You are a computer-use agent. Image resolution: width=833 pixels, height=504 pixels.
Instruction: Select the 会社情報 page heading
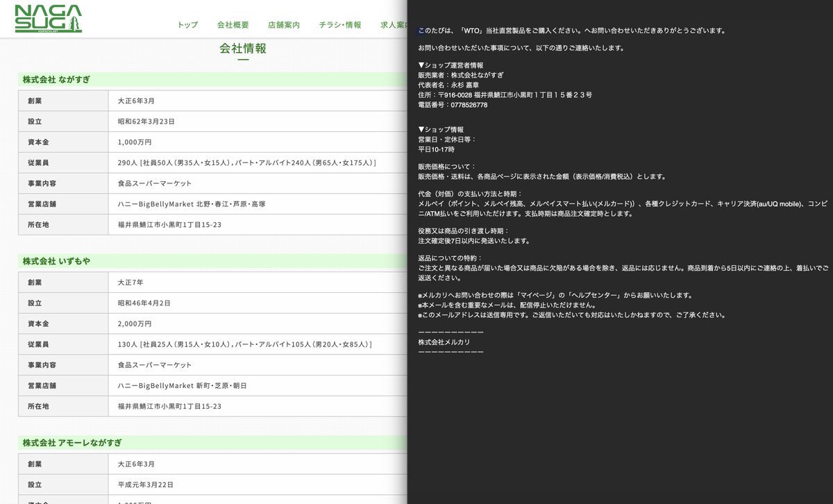(x=243, y=49)
